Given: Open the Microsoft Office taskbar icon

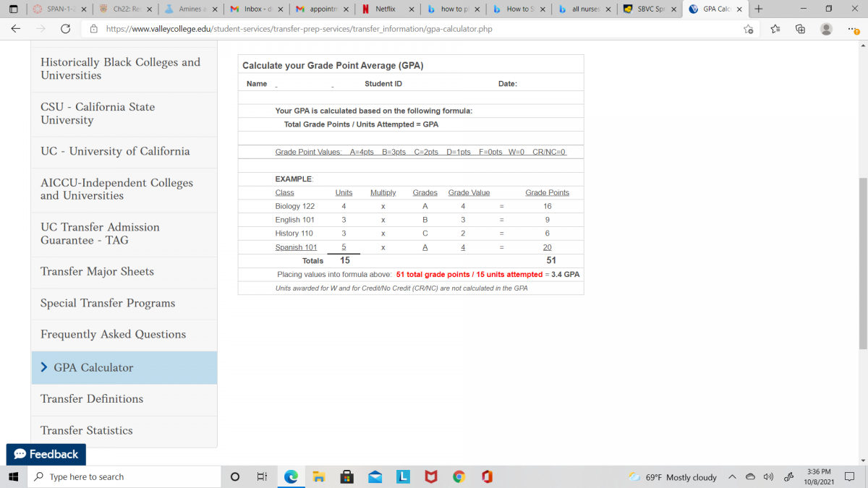Looking at the screenshot, I should pos(487,476).
